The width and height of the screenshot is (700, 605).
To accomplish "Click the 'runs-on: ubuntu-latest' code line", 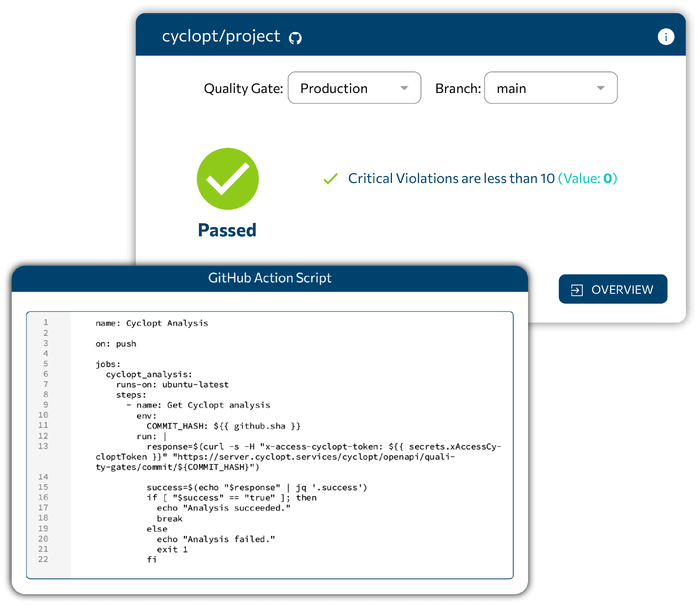I will [x=172, y=385].
